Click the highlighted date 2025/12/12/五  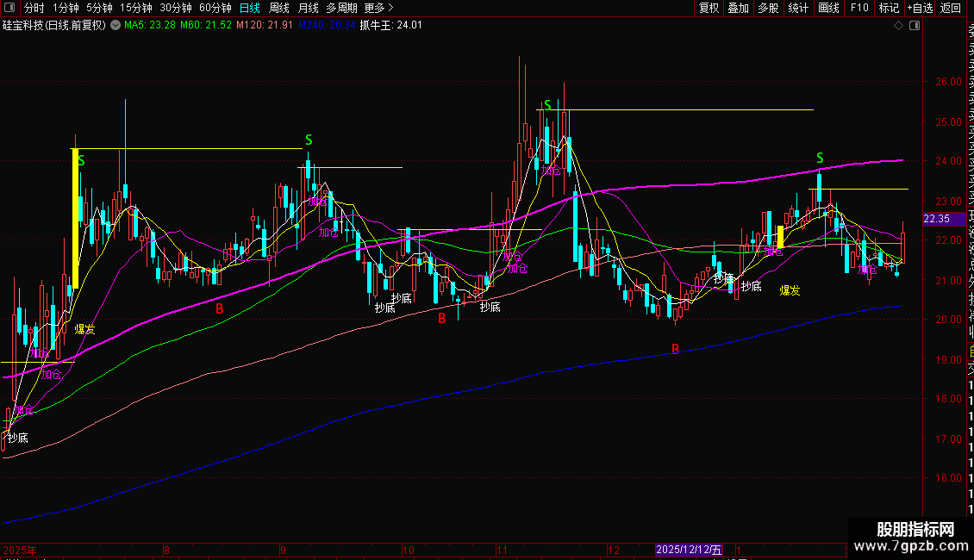tap(689, 550)
